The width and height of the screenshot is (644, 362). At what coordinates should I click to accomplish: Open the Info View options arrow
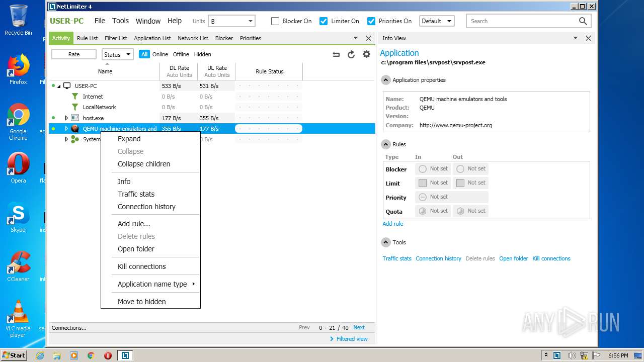(576, 38)
